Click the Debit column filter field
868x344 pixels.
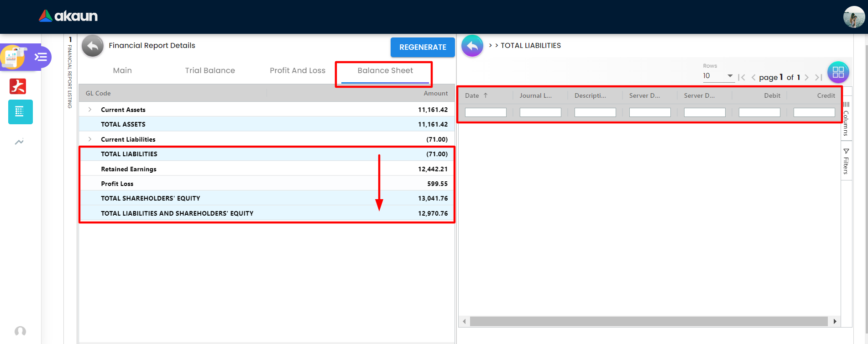click(759, 112)
